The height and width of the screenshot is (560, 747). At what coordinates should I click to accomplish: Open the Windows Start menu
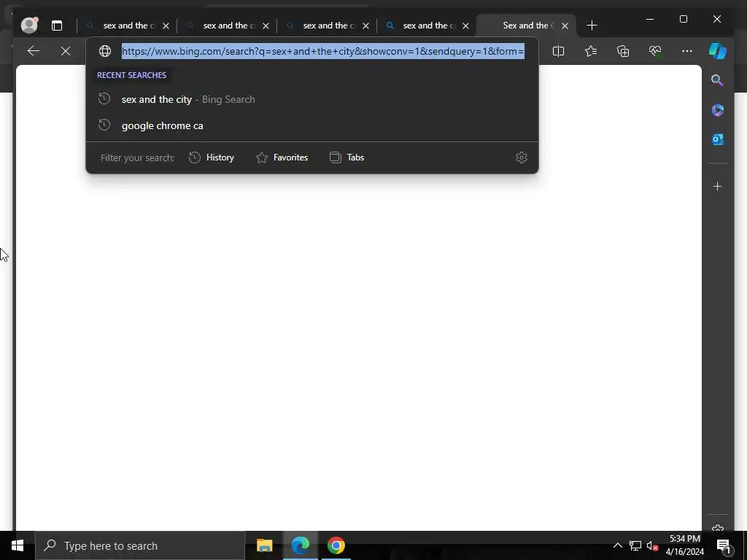(18, 545)
